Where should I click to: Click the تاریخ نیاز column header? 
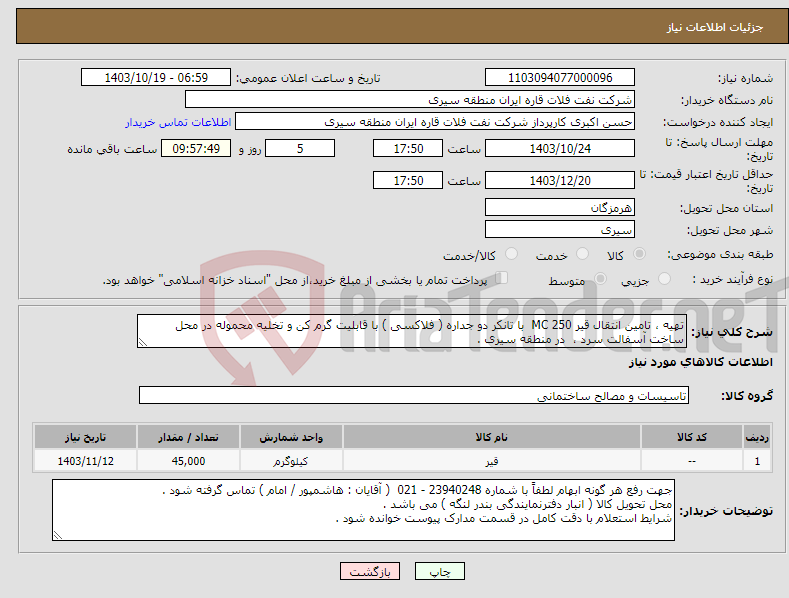[86, 437]
